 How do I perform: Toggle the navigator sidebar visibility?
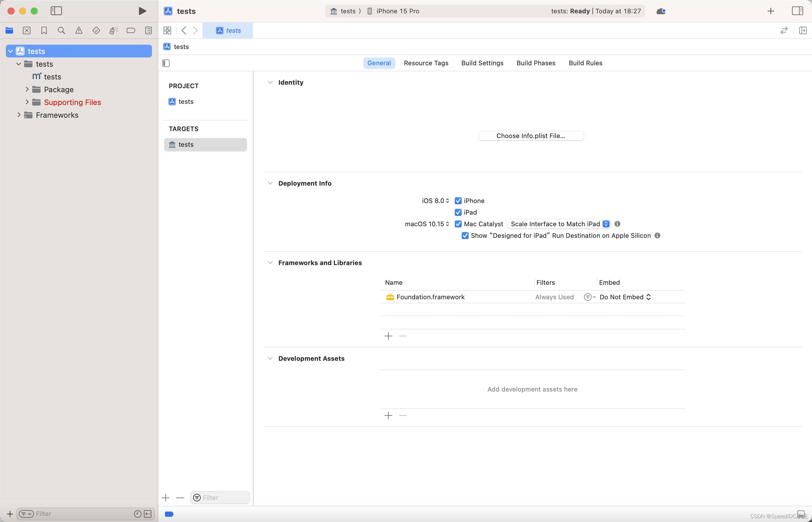56,11
